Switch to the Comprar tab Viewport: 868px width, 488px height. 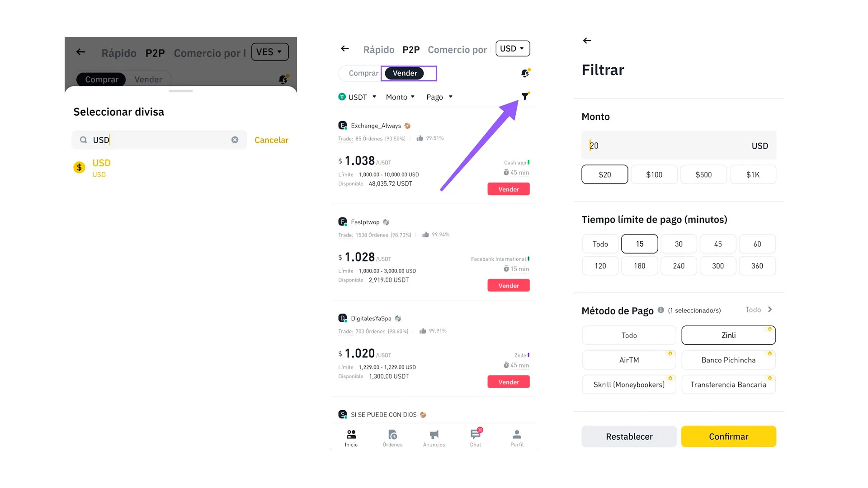click(x=363, y=73)
